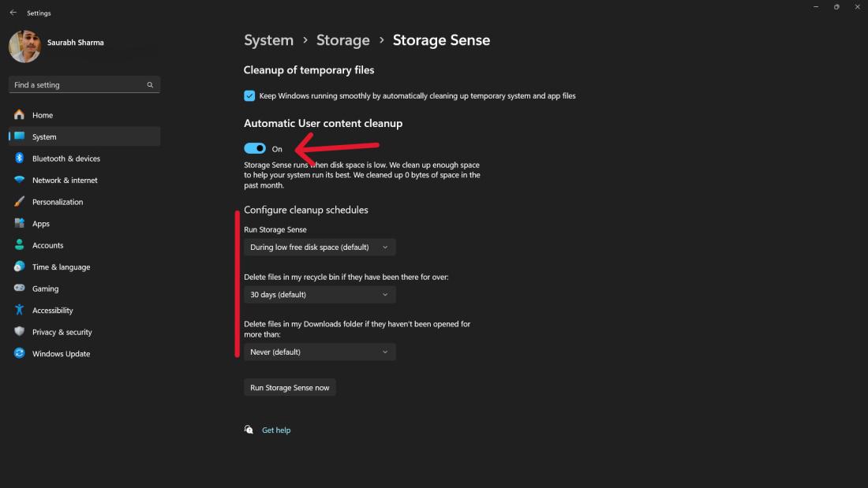Switch to Storage in the breadcrumb

(342, 39)
